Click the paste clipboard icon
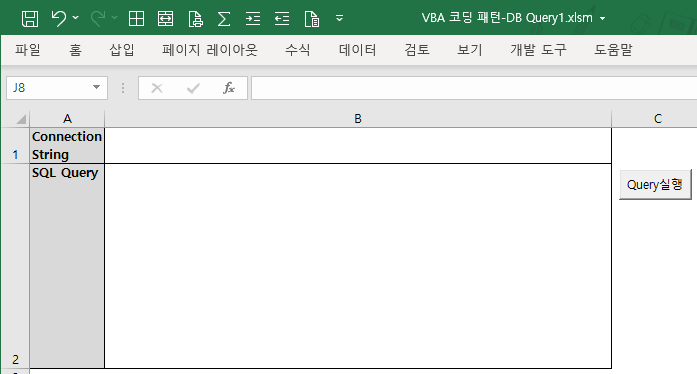697x374 pixels. tap(312, 19)
